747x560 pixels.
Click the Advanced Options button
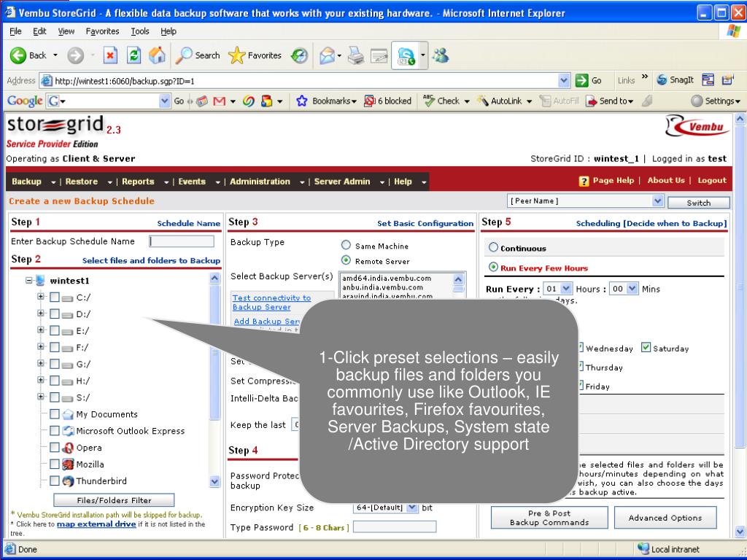665,518
